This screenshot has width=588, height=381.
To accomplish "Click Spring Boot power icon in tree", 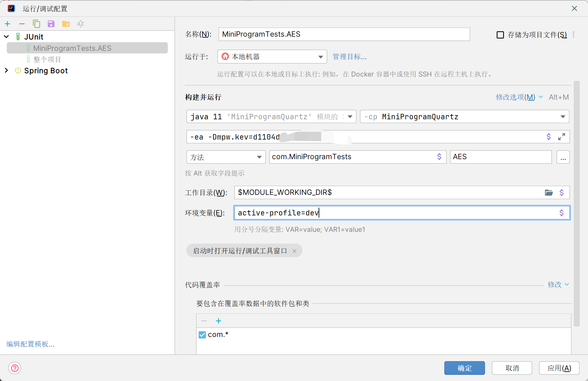I will click(18, 70).
